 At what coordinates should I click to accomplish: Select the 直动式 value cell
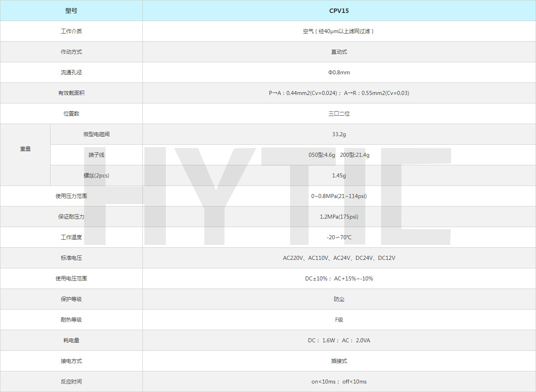339,52
